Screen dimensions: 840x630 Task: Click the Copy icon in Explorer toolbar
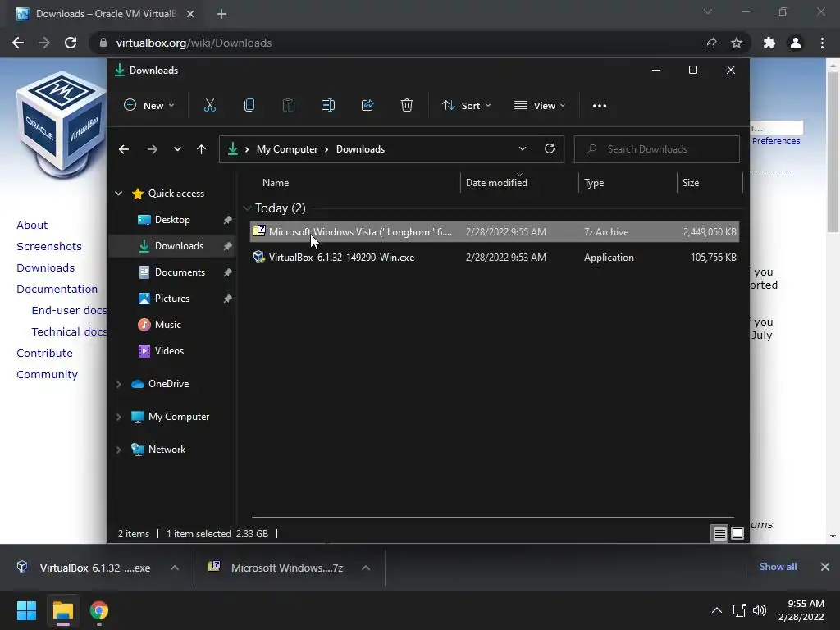pyautogui.click(x=249, y=105)
